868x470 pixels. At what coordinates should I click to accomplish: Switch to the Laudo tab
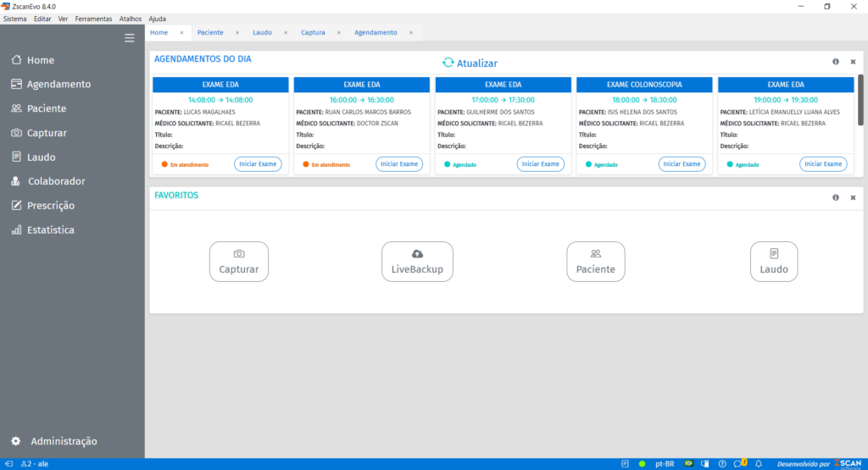pyautogui.click(x=262, y=32)
